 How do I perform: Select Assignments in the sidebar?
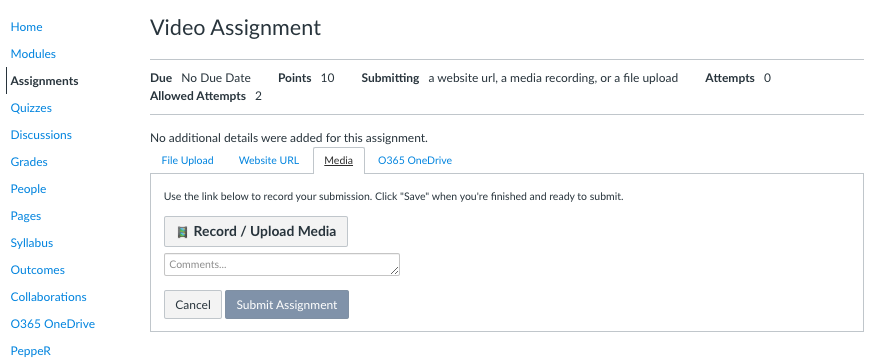coord(45,81)
